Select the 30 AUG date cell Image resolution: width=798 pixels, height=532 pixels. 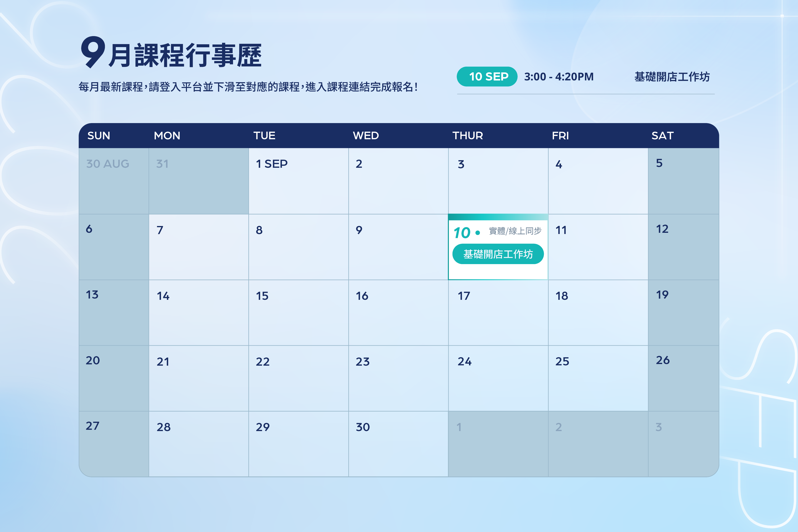coord(114,181)
